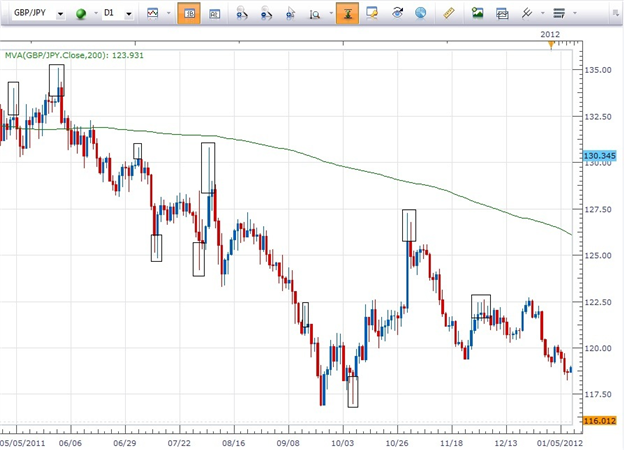Click the 127.50 price axis label
The width and height of the screenshot is (624, 450).
[598, 210]
